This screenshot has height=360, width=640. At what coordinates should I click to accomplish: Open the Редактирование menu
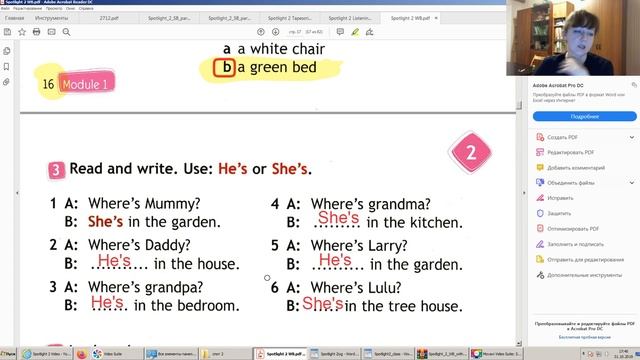(x=27, y=8)
